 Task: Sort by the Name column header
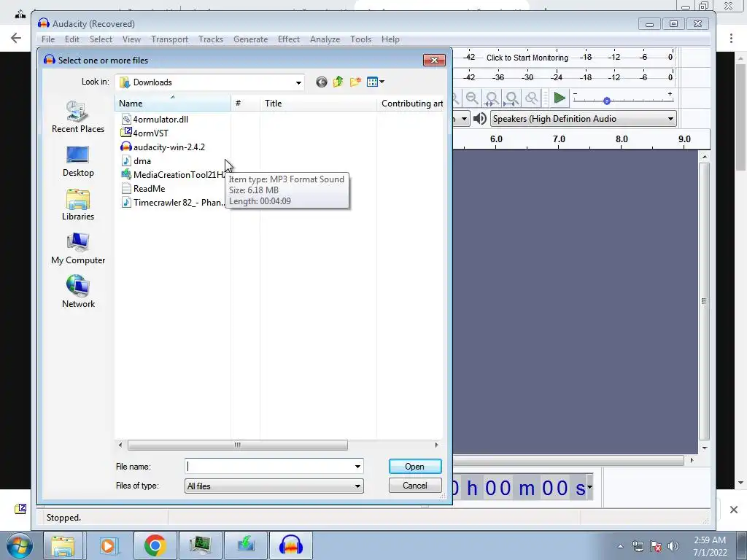[172, 104]
